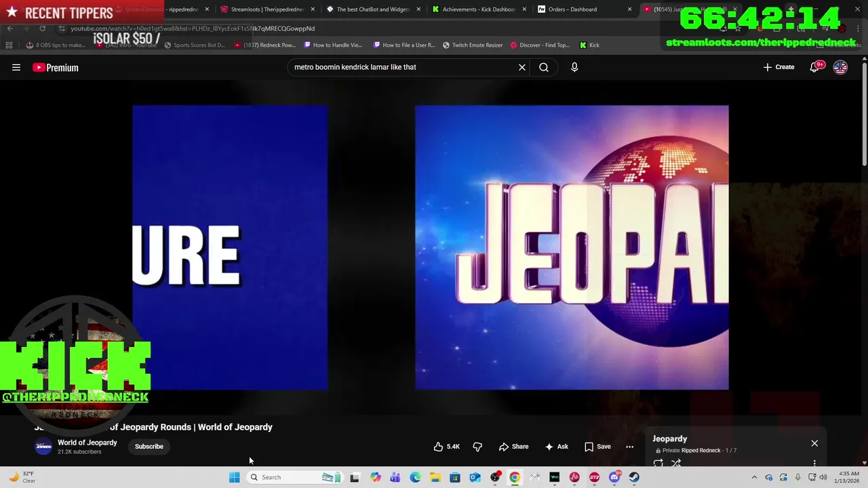
Task: Open Copilot from taskbar
Action: [375, 477]
